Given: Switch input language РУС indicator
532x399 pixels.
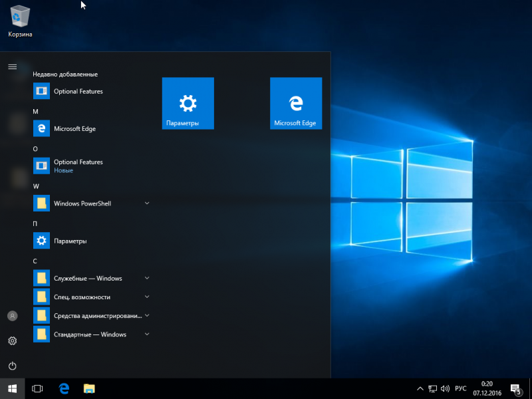Looking at the screenshot, I should tap(460, 388).
